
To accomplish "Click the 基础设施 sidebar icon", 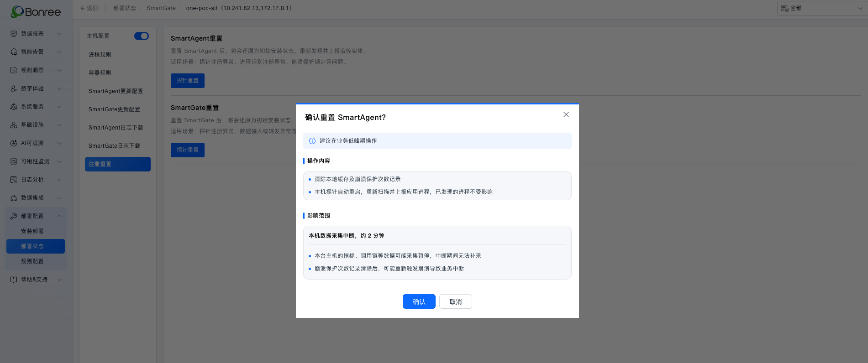I will 14,125.
